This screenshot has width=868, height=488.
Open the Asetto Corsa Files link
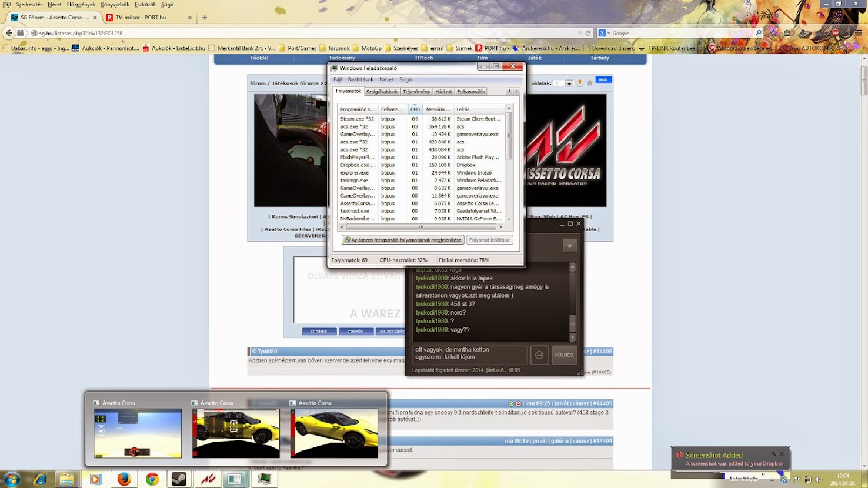(288, 229)
